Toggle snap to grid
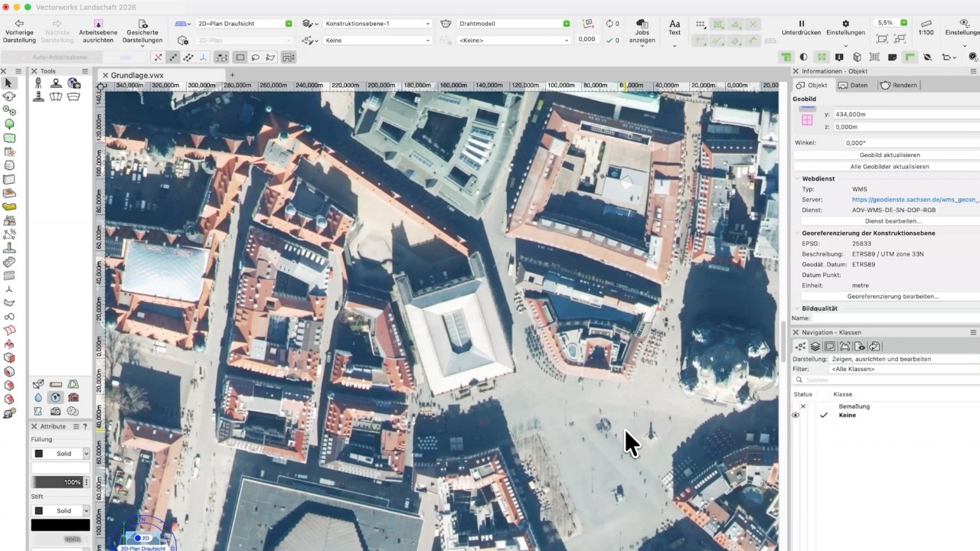 point(701,24)
